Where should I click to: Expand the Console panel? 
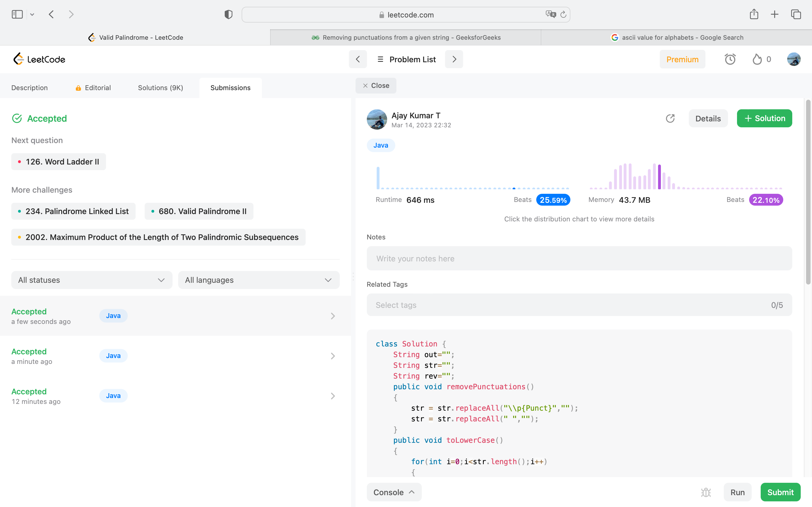(x=394, y=492)
